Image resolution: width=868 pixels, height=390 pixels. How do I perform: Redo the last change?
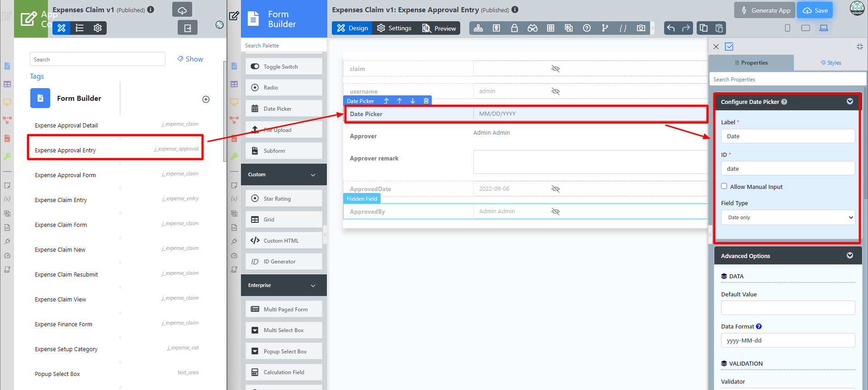pyautogui.click(x=686, y=28)
